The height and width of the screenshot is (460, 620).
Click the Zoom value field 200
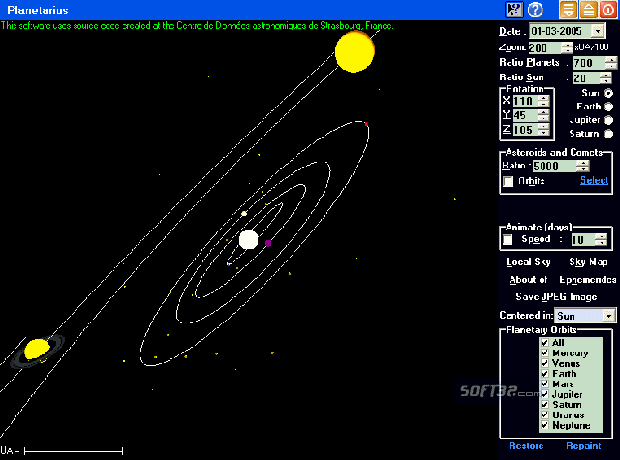tap(545, 48)
